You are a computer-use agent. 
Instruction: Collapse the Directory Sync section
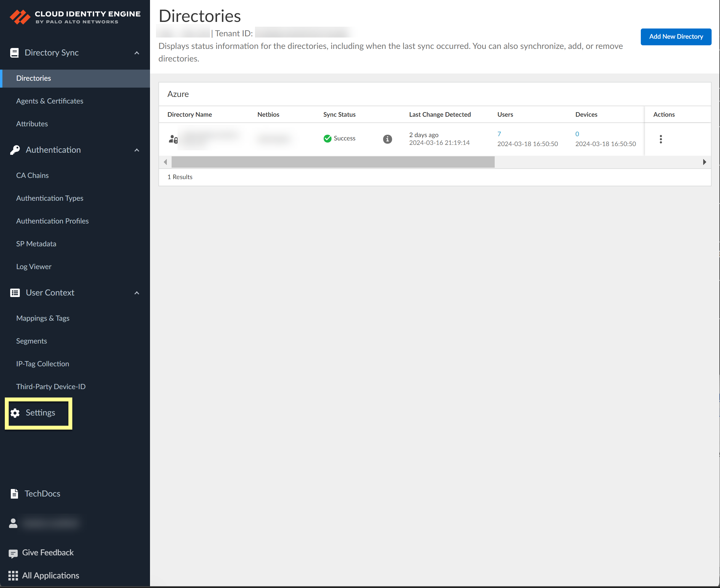137,53
